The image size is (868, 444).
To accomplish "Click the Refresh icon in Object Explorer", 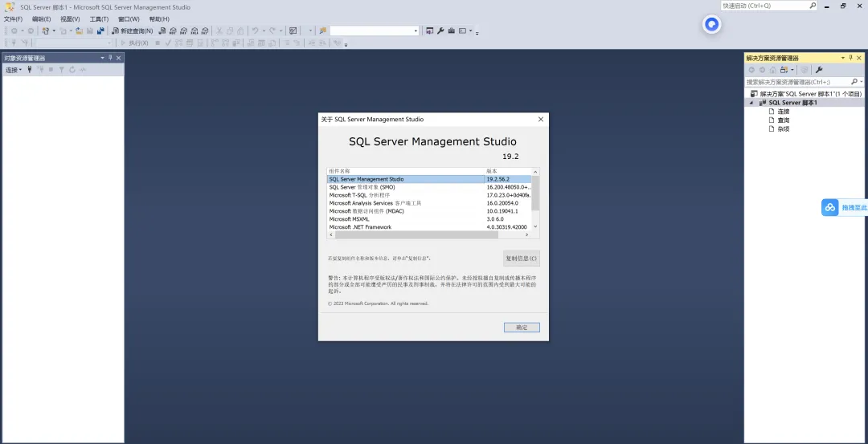I will (72, 70).
